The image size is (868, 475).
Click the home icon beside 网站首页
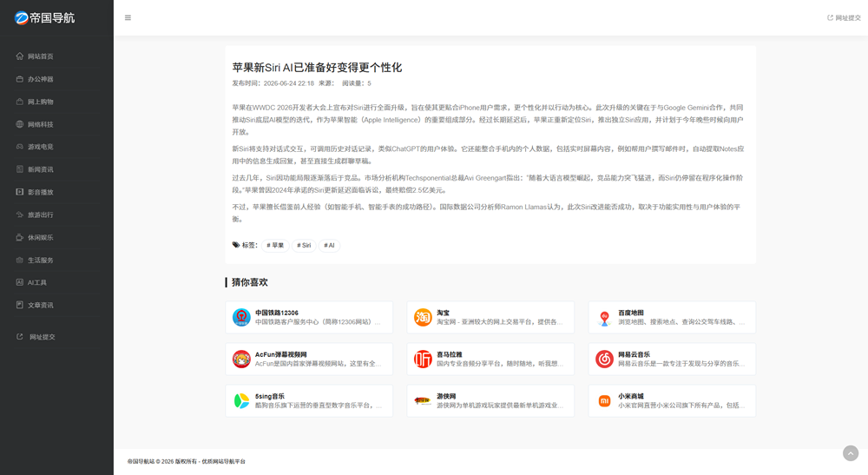tap(20, 56)
